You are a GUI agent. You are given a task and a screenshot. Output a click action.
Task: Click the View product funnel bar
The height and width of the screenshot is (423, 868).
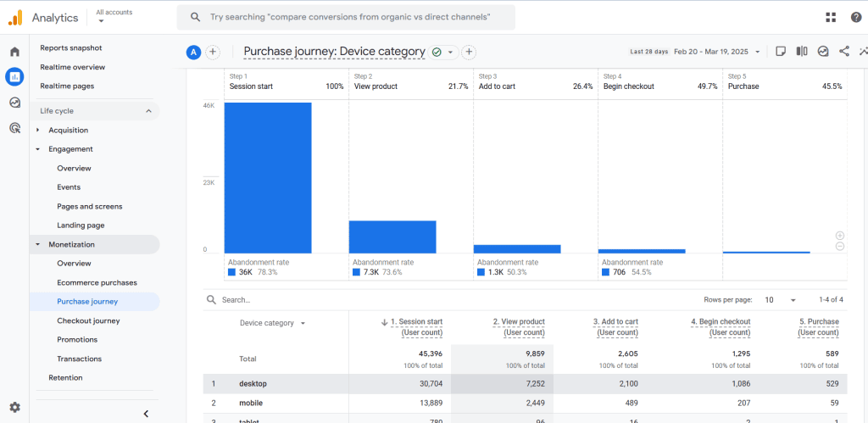pyautogui.click(x=392, y=237)
